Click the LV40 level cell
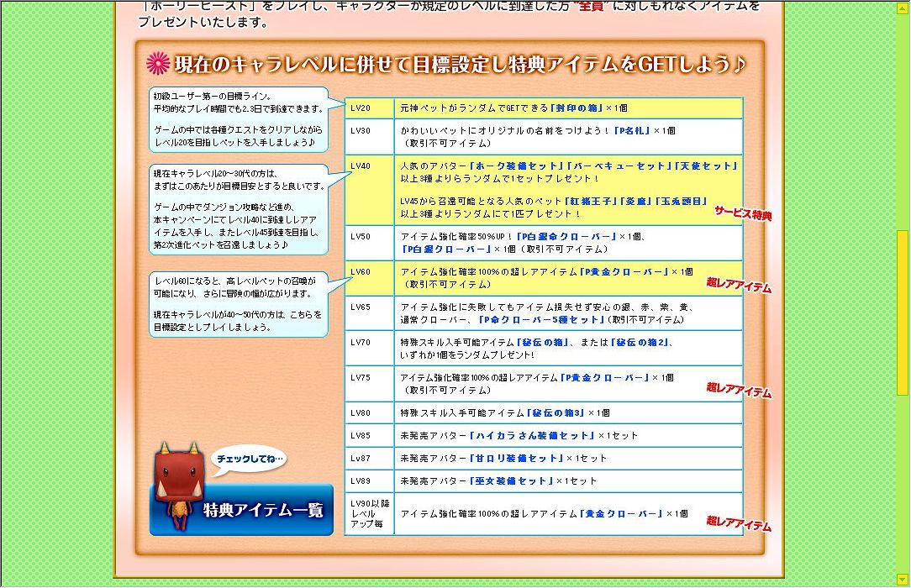This screenshot has height=588, width=911. 370,190
